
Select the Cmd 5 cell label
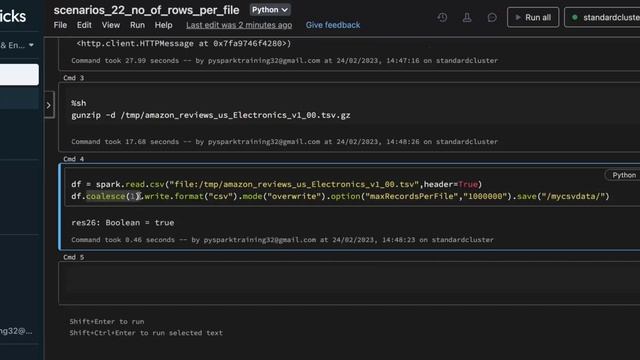(73, 257)
